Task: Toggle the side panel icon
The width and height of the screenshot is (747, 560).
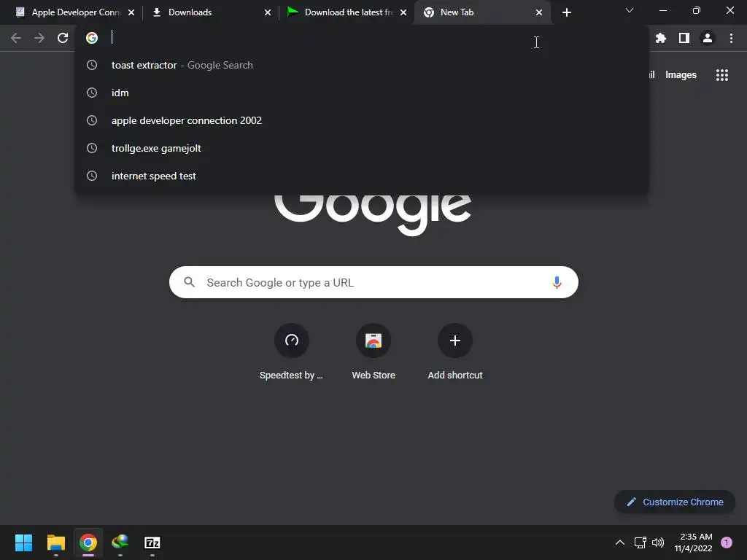Action: (684, 38)
